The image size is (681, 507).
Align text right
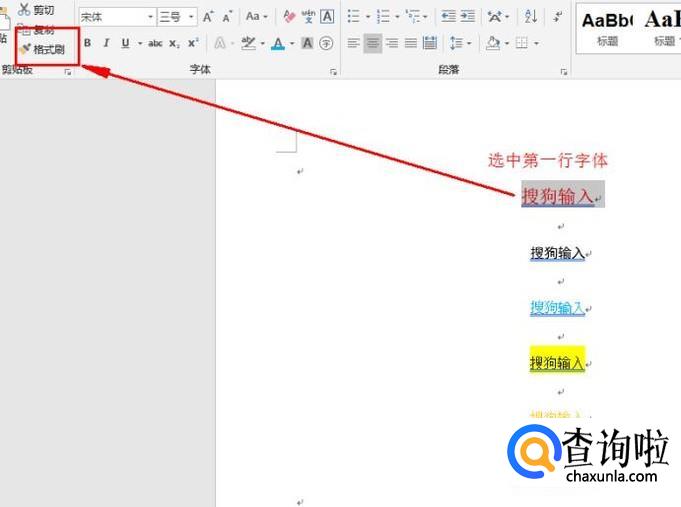coord(392,43)
